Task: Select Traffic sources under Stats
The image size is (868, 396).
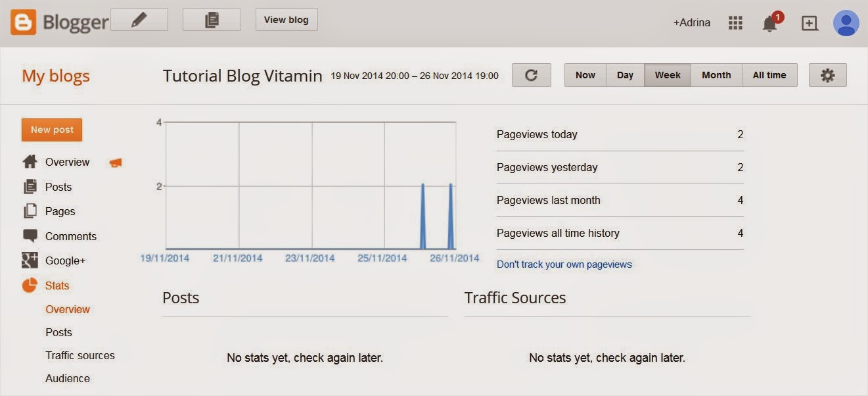Action: click(x=80, y=355)
